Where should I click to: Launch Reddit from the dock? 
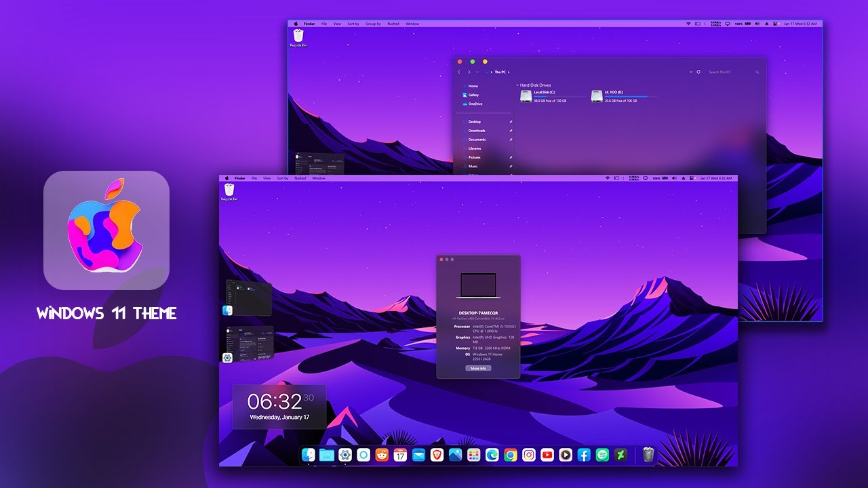tap(382, 455)
